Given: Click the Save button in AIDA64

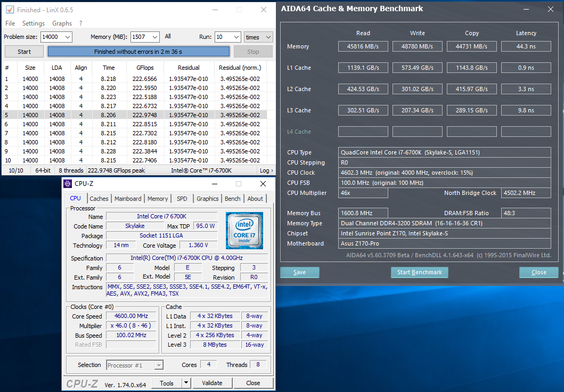Looking at the screenshot, I should [299, 272].
